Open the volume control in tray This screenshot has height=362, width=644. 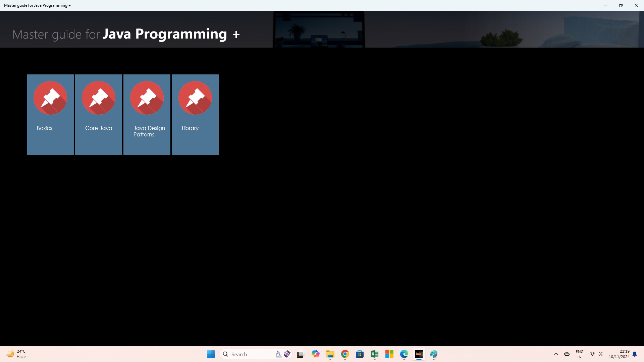point(600,354)
